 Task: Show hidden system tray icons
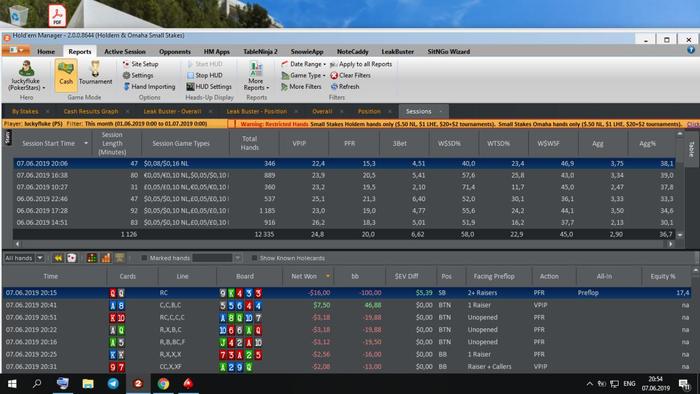point(589,384)
